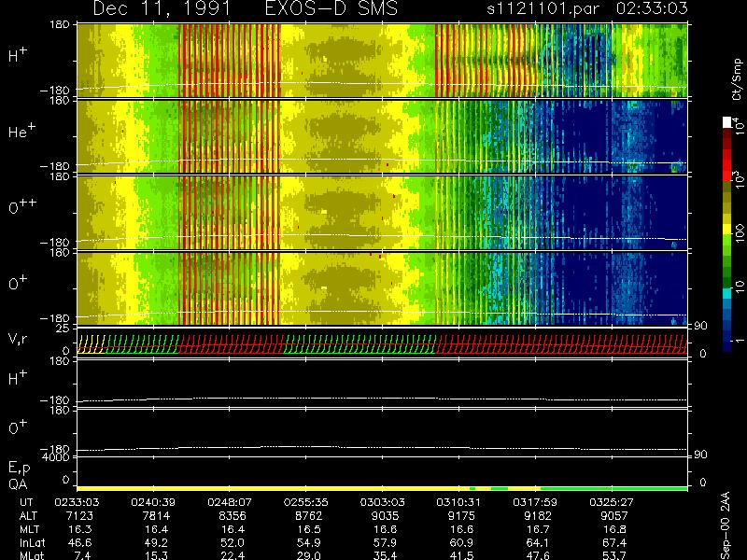Click the "UT" axis row label
Viewport: 747px width, 560px height.
coord(27,502)
